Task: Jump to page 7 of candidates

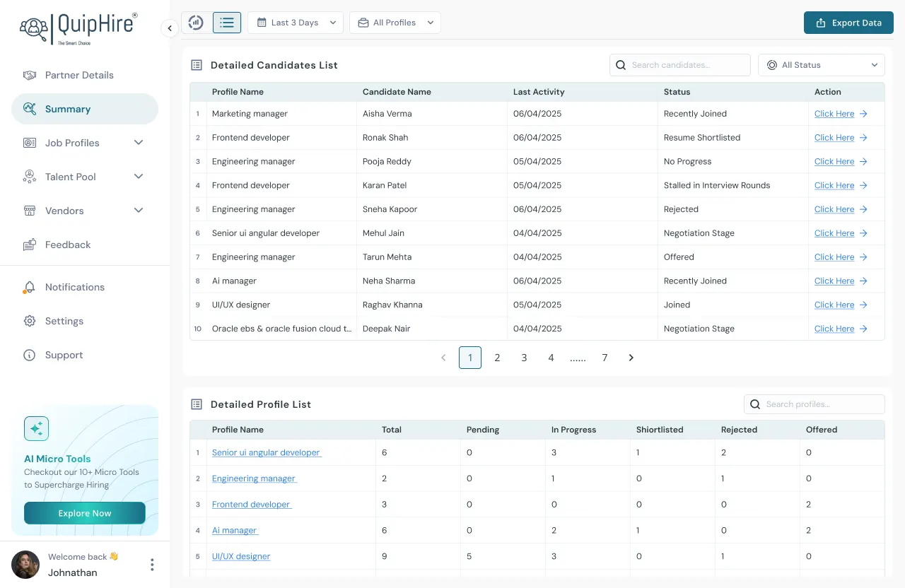Action: (605, 358)
